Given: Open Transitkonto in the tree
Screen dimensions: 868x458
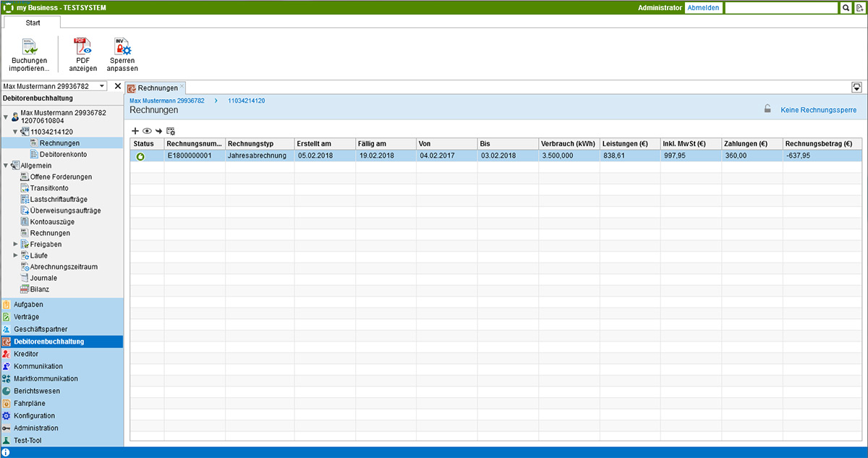Looking at the screenshot, I should point(49,188).
